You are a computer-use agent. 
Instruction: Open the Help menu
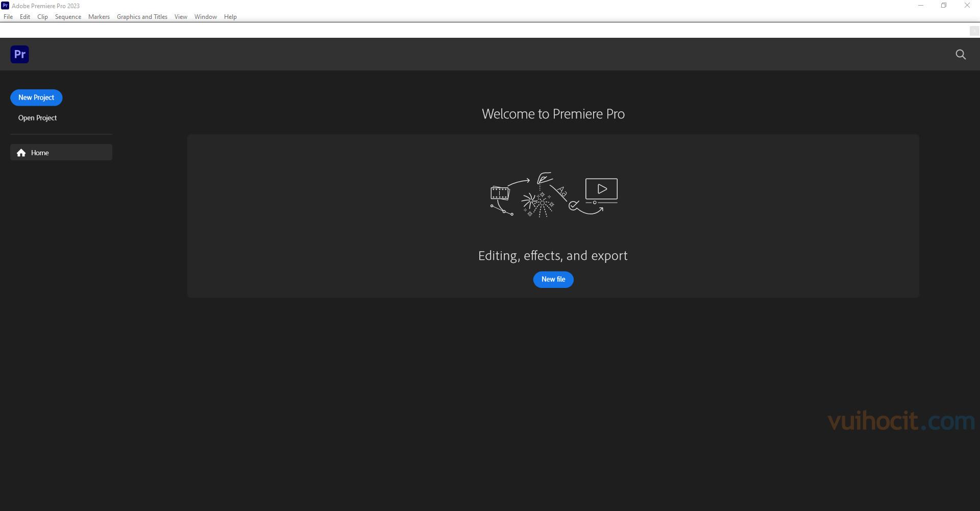pyautogui.click(x=230, y=17)
